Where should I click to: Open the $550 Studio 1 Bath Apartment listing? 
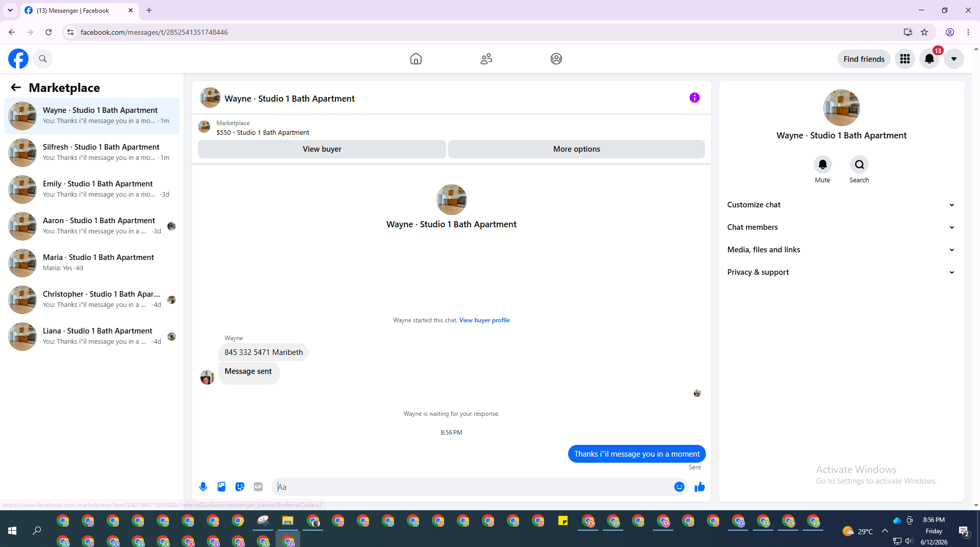[x=263, y=132]
